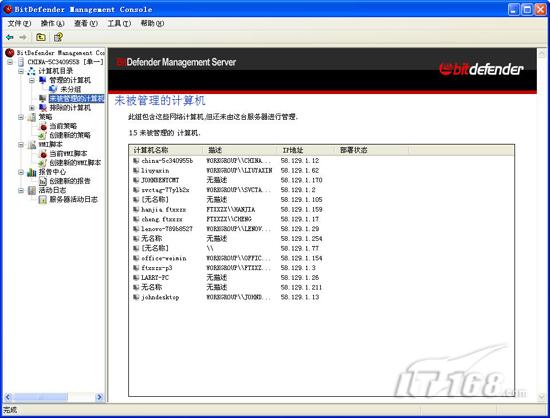Click the green back arrow toolbar icon
550x418 pixels.
tap(10, 37)
